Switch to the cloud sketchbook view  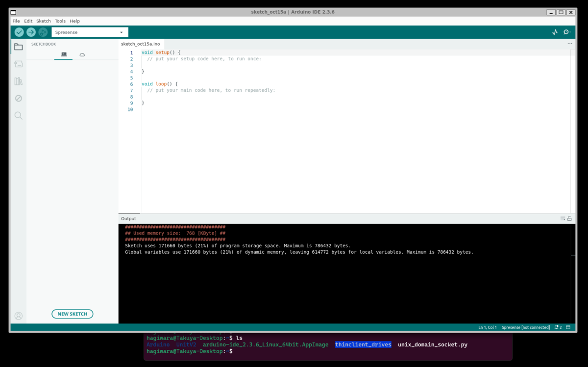(82, 54)
